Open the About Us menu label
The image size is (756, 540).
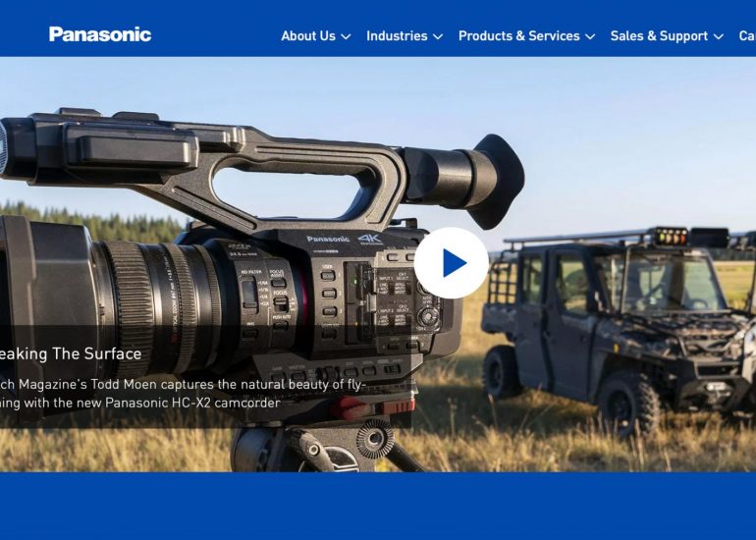(x=307, y=35)
